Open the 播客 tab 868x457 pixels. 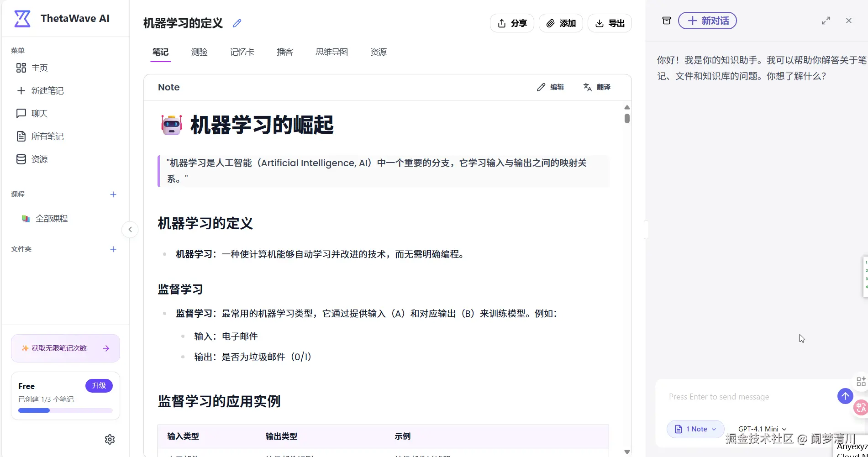pos(285,52)
